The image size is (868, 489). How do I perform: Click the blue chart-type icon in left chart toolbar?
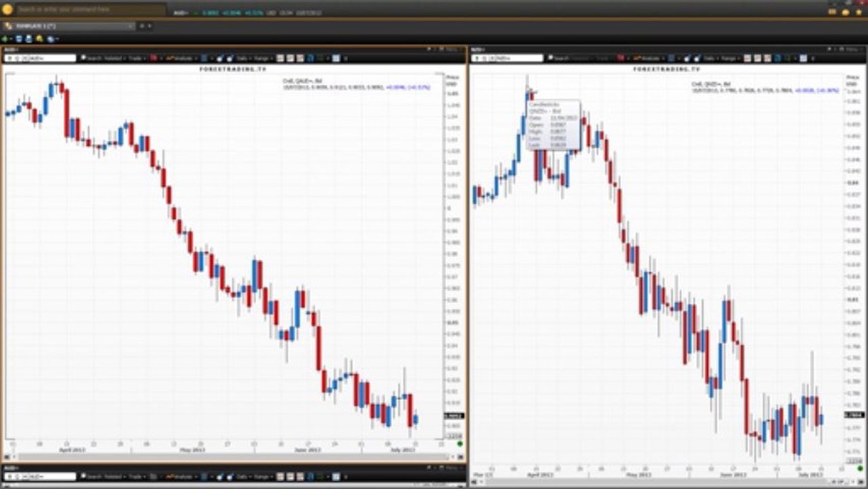[204, 58]
